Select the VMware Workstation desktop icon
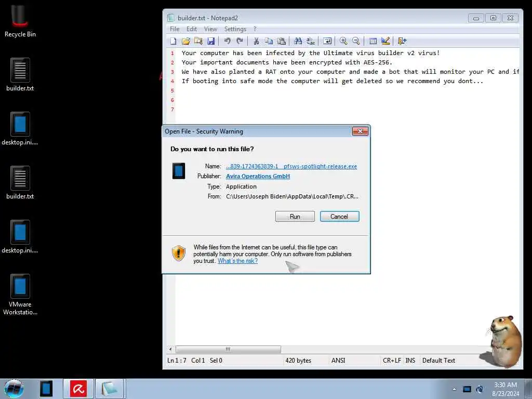Image resolution: width=532 pixels, height=399 pixels. [x=20, y=295]
